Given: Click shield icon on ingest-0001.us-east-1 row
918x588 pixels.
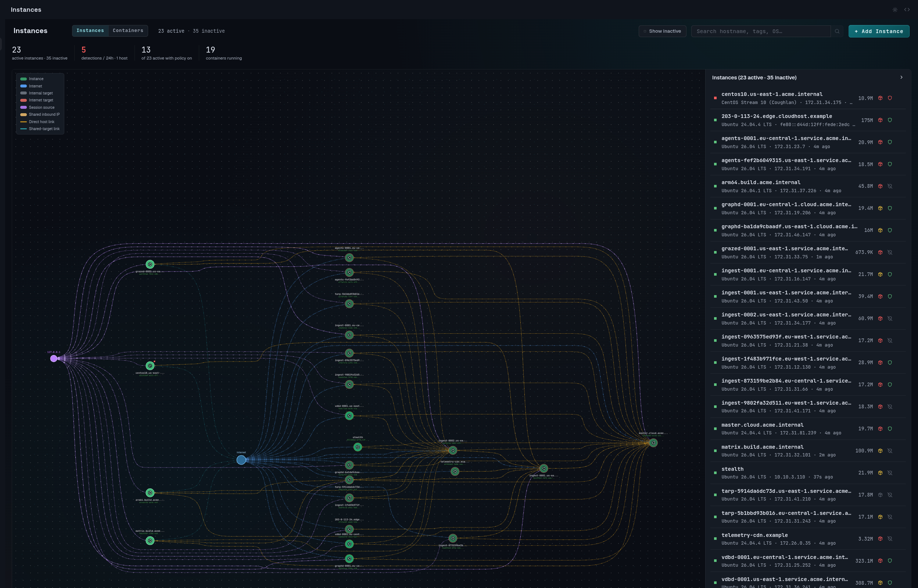Looking at the screenshot, I should pyautogui.click(x=890, y=296).
